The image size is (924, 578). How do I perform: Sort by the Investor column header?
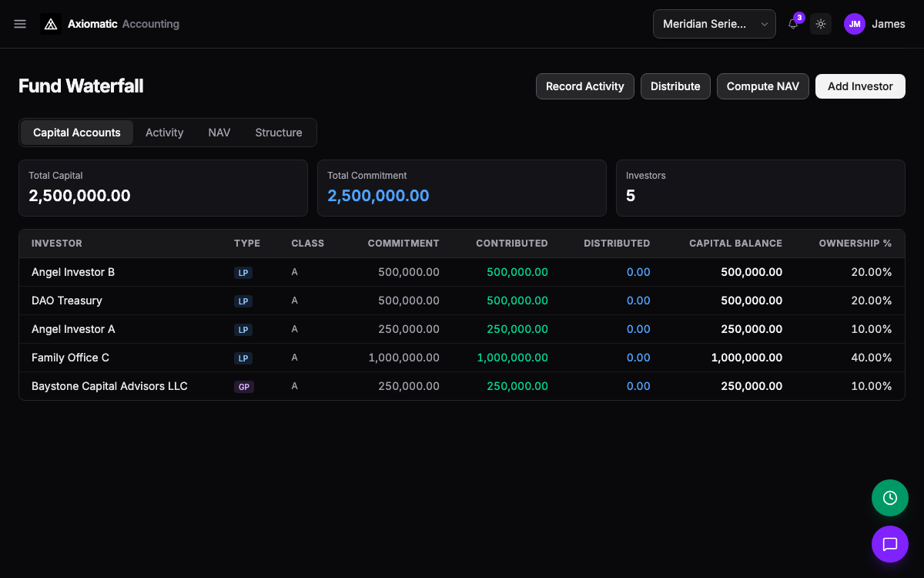[57, 244]
